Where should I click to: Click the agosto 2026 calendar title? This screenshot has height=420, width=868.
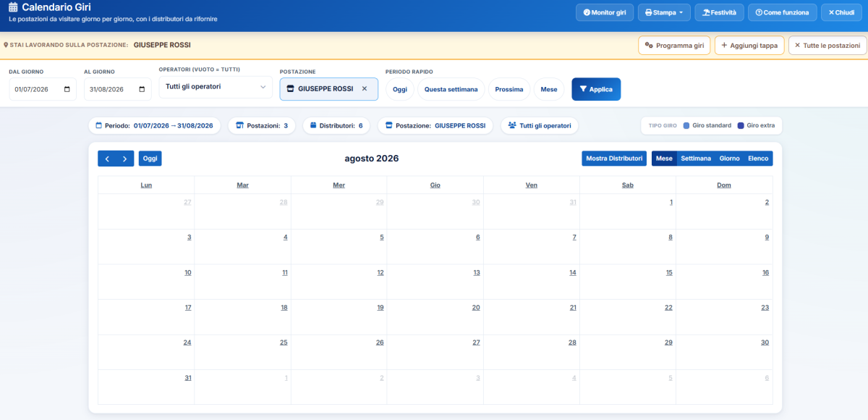pos(371,159)
